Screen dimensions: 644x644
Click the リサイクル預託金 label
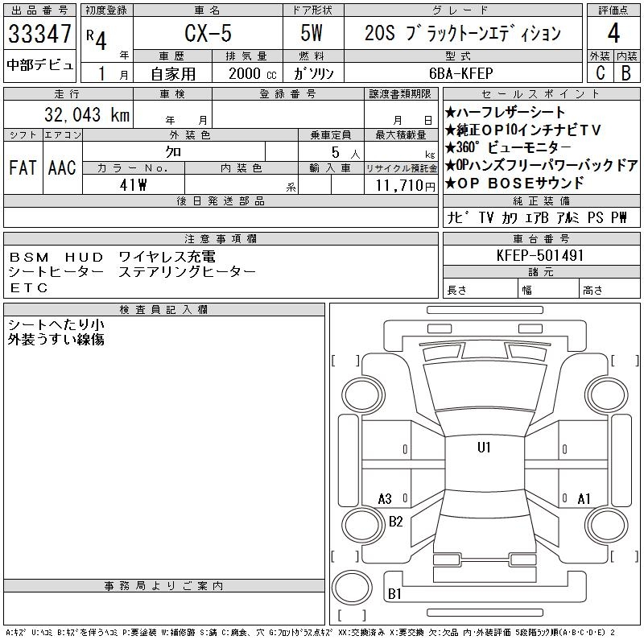tap(401, 168)
